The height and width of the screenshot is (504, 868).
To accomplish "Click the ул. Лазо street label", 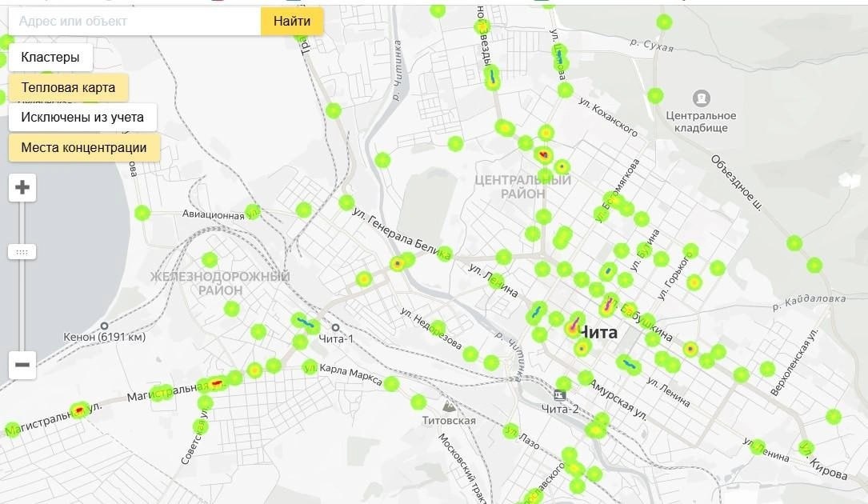I will (522, 437).
